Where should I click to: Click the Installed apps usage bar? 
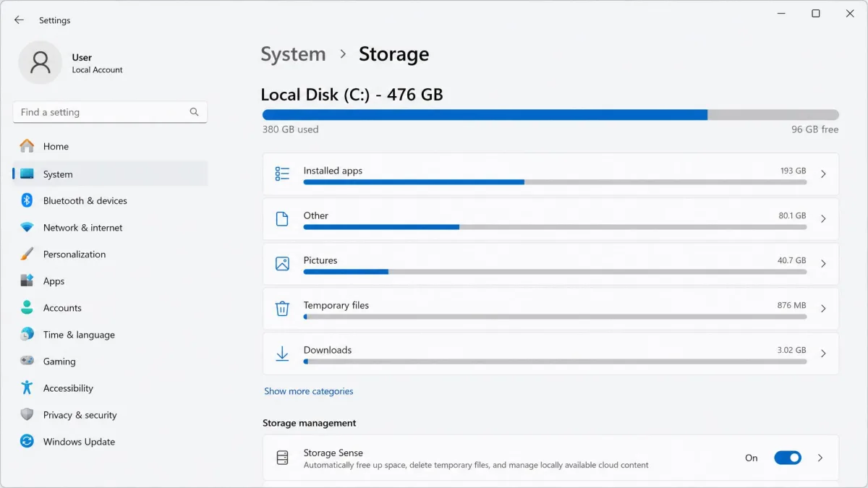pyautogui.click(x=555, y=182)
